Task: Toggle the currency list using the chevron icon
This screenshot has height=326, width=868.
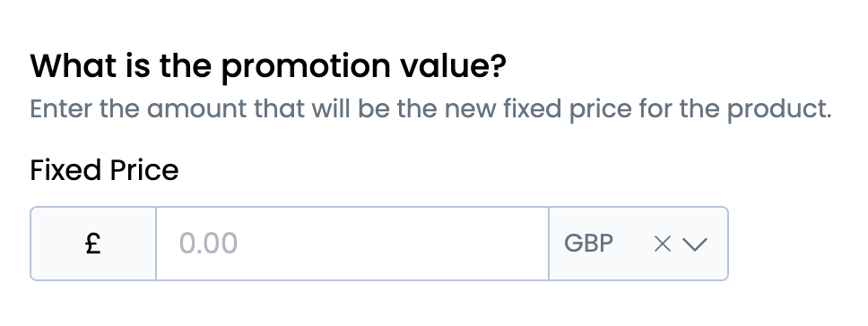Action: tap(695, 244)
